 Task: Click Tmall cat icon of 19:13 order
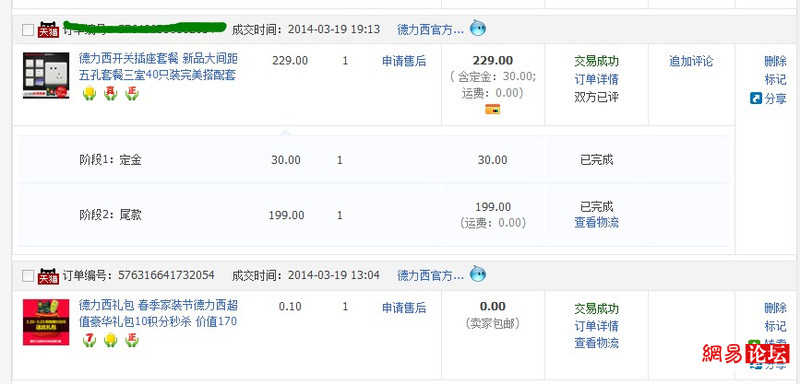[48, 30]
